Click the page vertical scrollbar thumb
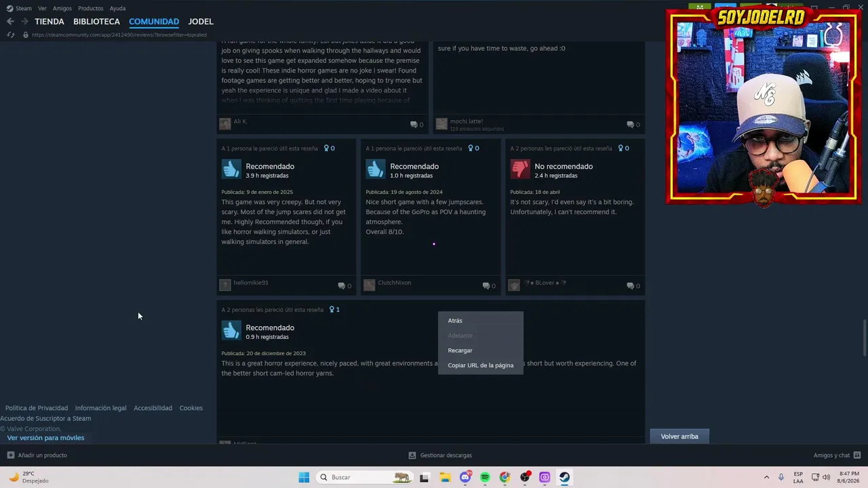 864,337
